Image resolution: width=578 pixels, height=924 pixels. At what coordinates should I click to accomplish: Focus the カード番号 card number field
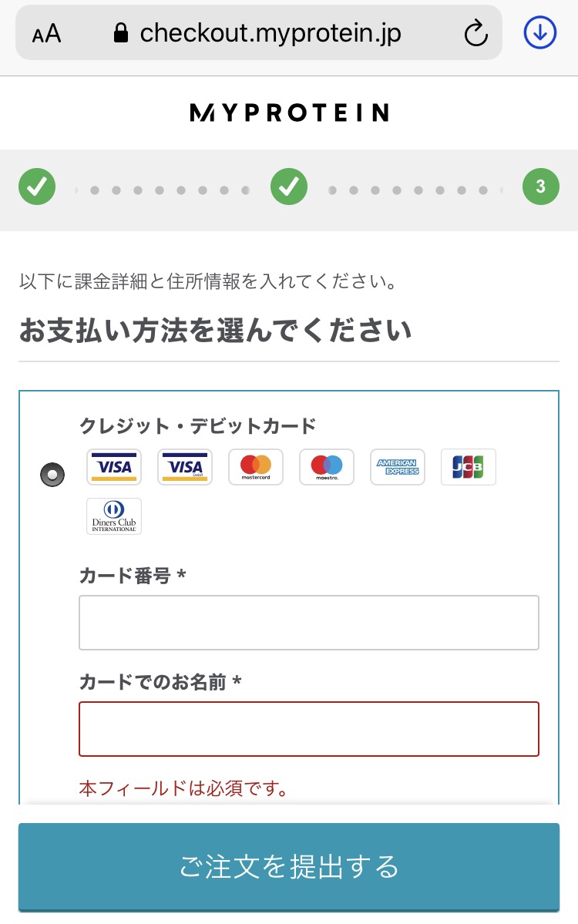(308, 623)
